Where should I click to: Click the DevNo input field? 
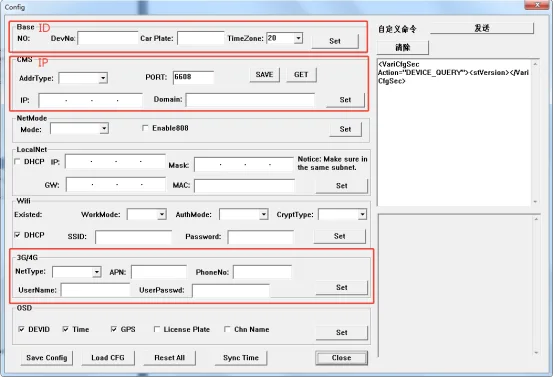pyautogui.click(x=108, y=38)
